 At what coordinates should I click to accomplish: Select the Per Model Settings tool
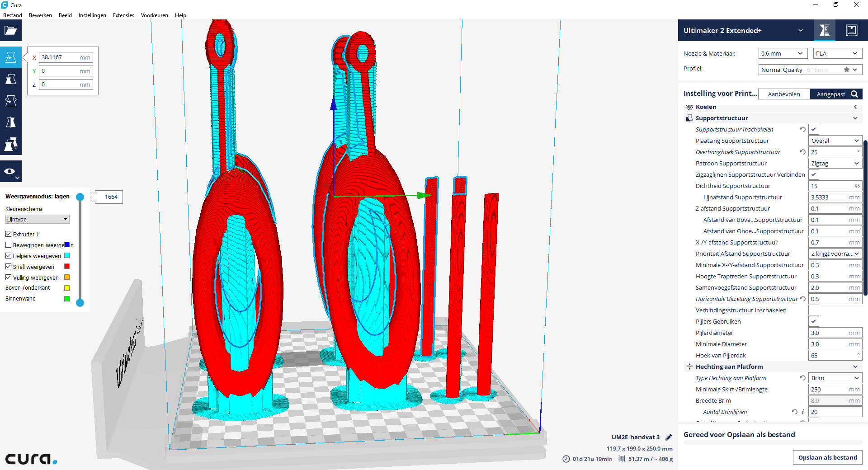[x=11, y=144]
